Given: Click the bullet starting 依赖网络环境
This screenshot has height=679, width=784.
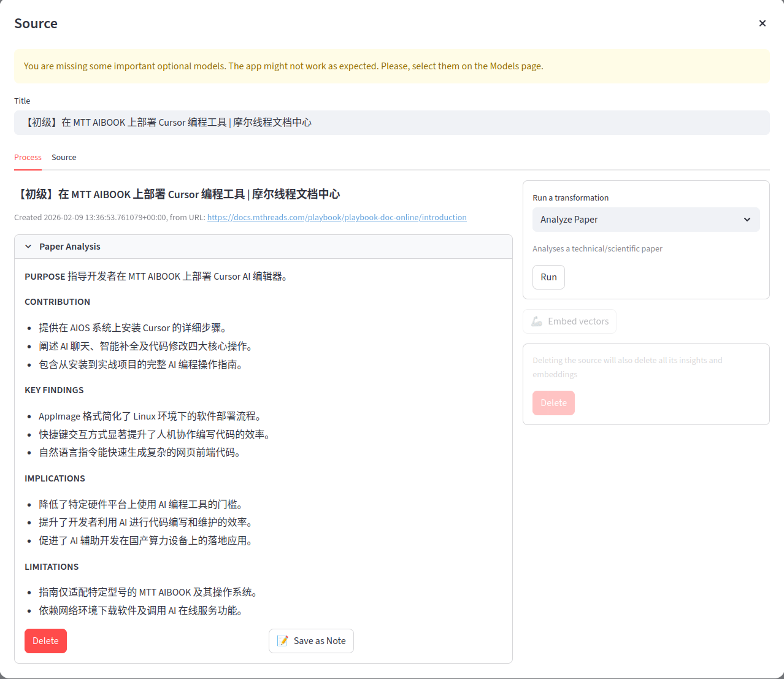Looking at the screenshot, I should coord(142,611).
